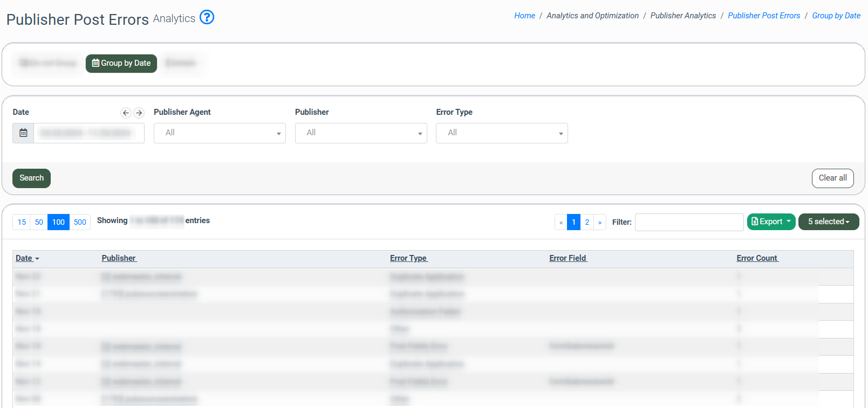The image size is (868, 408).
Task: Click the Clear all button
Action: pos(832,178)
